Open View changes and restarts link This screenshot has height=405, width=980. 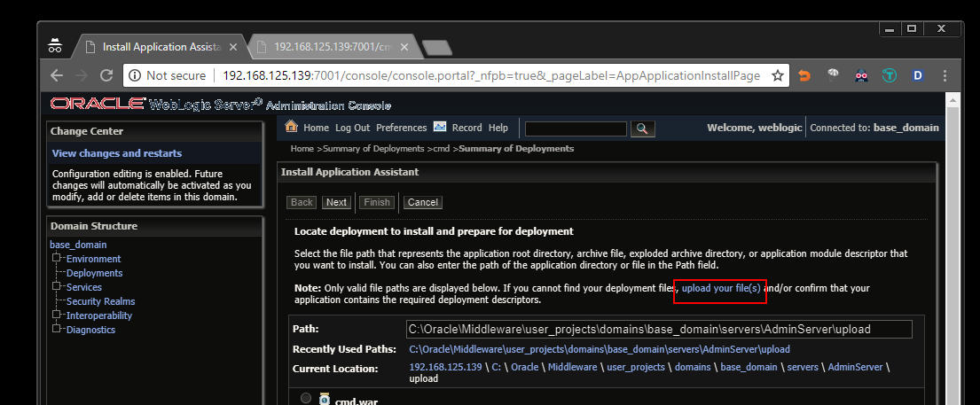[x=117, y=153]
